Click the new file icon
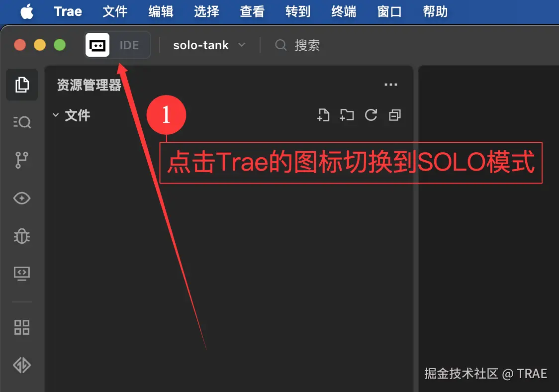This screenshot has height=392, width=559. pos(323,115)
